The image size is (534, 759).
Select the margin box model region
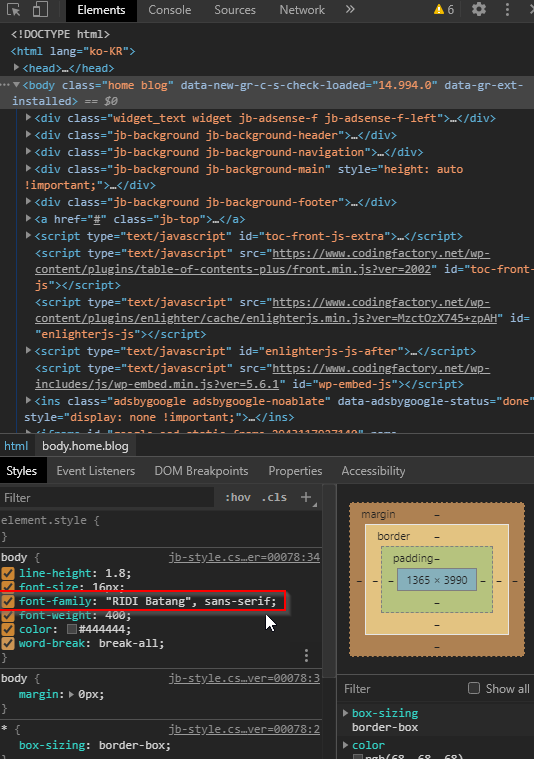(379, 514)
